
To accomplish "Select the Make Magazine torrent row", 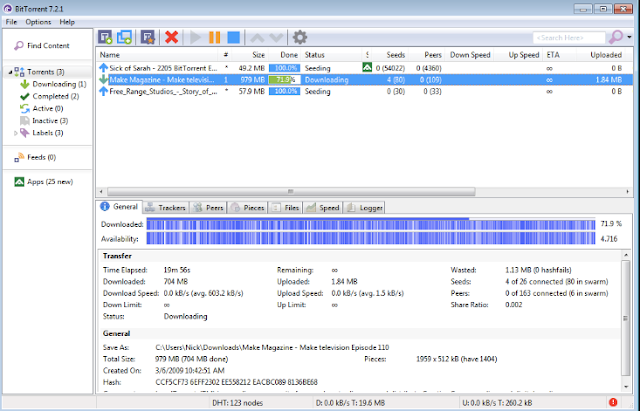I will [x=364, y=80].
